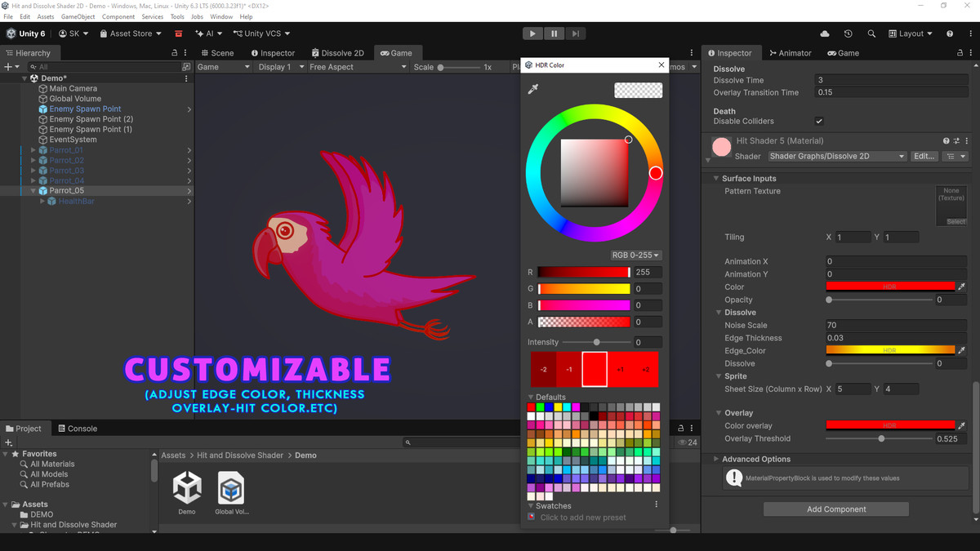Image resolution: width=980 pixels, height=551 pixels.
Task: Open the Demo scene's three-dot options menu
Action: pyautogui.click(x=186, y=78)
